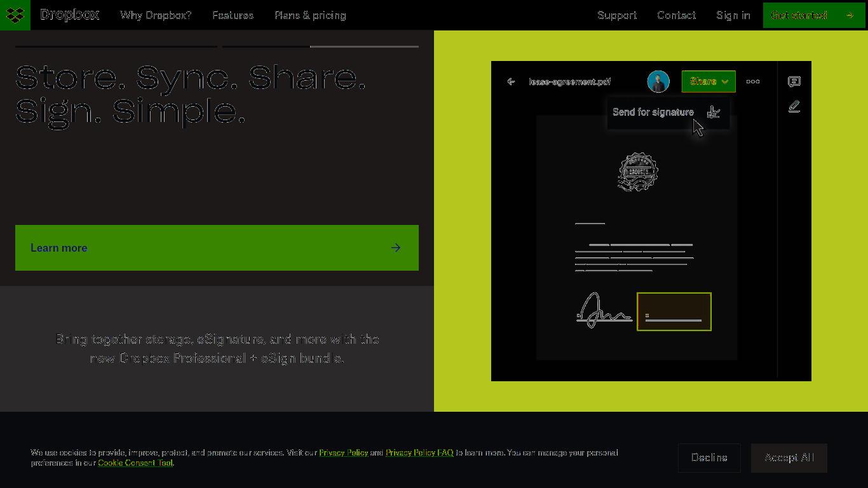The height and width of the screenshot is (488, 868).
Task: Open the Cookie Consent Tool link
Action: click(135, 463)
